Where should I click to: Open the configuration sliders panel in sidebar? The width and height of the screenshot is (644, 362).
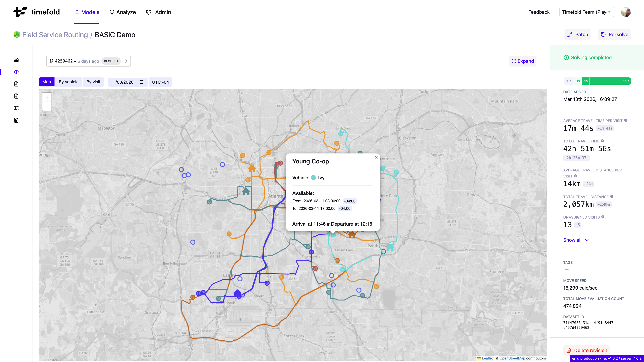point(16,108)
